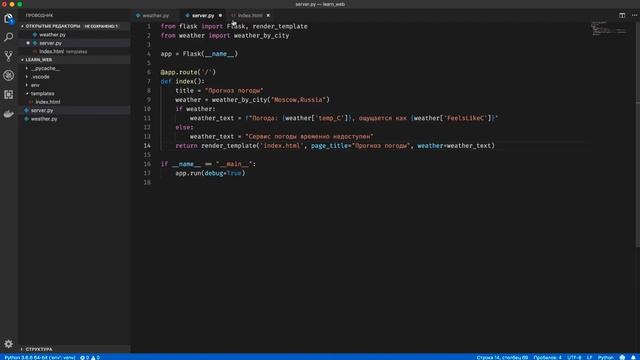Open the Manage gear icon

(9, 344)
